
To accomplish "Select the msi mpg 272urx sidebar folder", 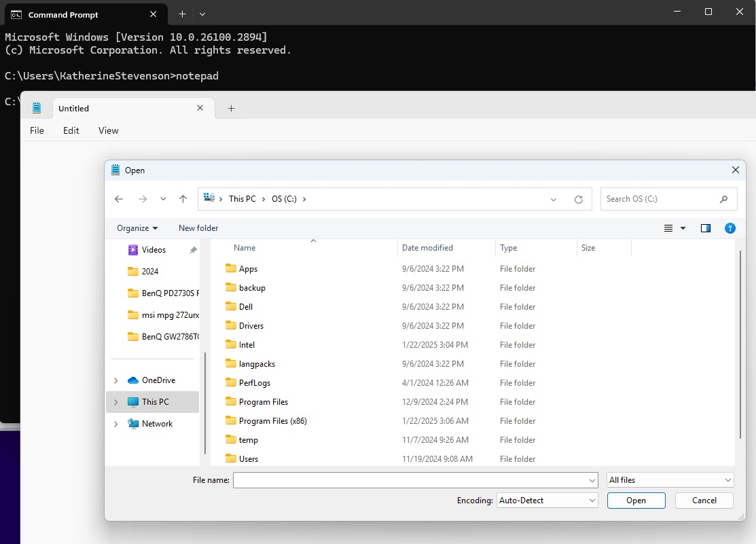I will tap(163, 315).
